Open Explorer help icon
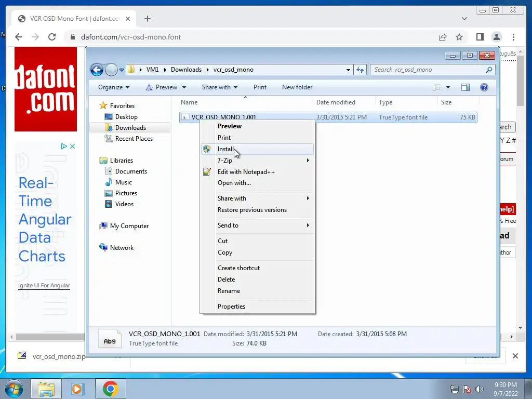532x399 pixels. pos(484,87)
